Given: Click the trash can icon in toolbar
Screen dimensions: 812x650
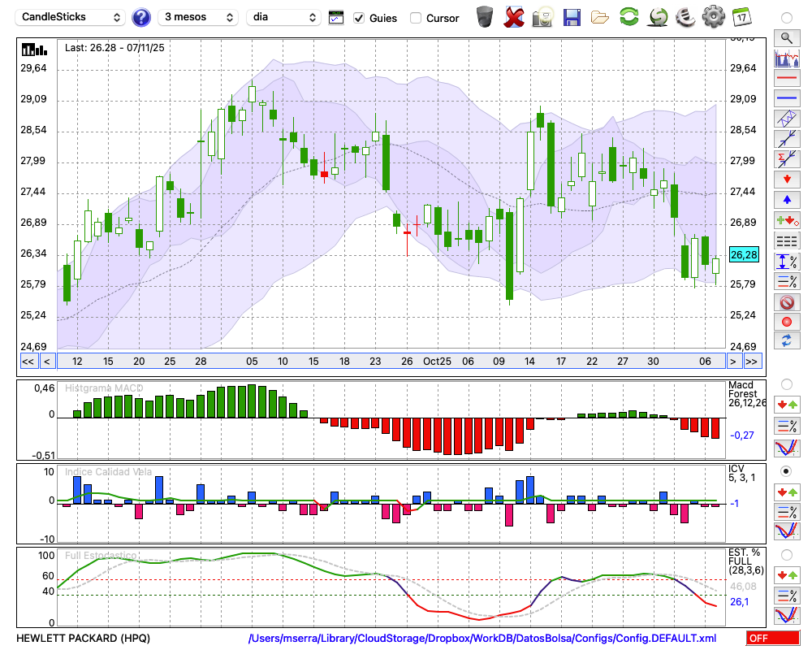Looking at the screenshot, I should [485, 17].
